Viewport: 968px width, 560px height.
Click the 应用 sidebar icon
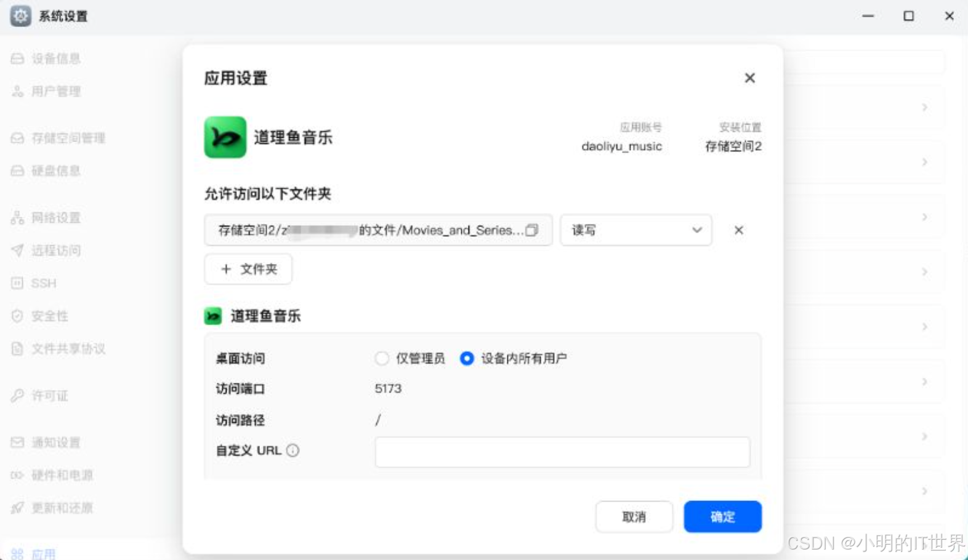[x=17, y=554]
